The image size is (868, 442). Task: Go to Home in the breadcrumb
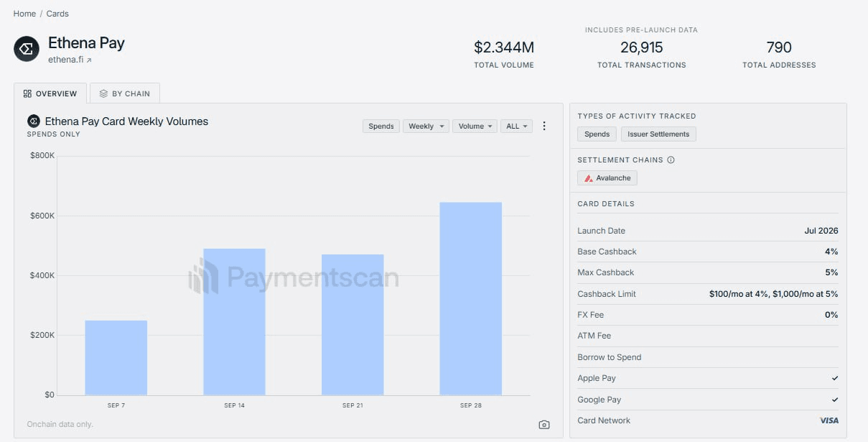tap(24, 14)
